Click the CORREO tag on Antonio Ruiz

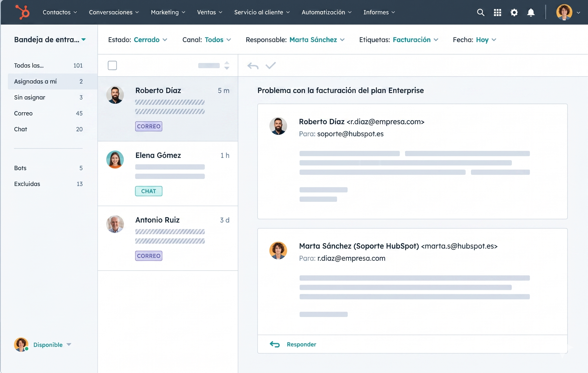(x=149, y=256)
